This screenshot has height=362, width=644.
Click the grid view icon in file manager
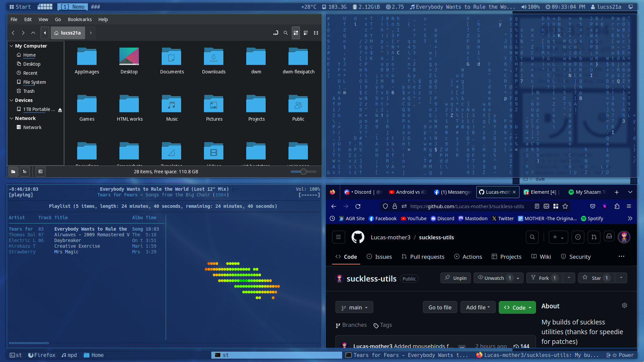click(296, 32)
